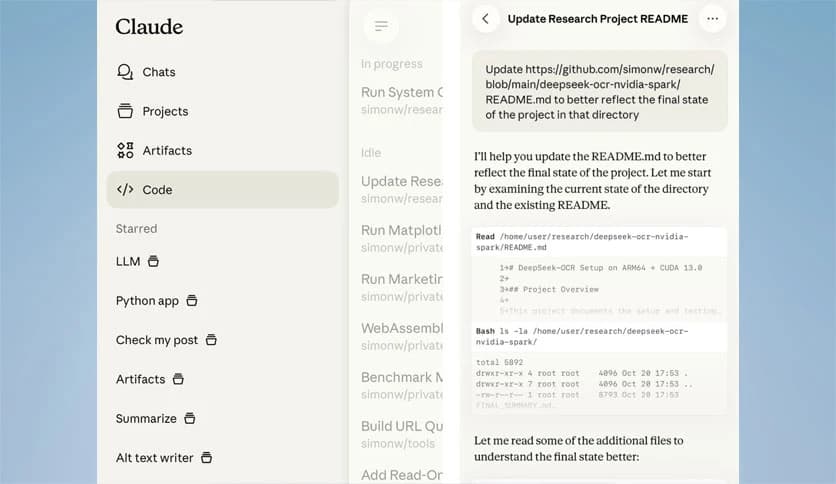
Task: Select the Code menu item
Action: click(157, 189)
